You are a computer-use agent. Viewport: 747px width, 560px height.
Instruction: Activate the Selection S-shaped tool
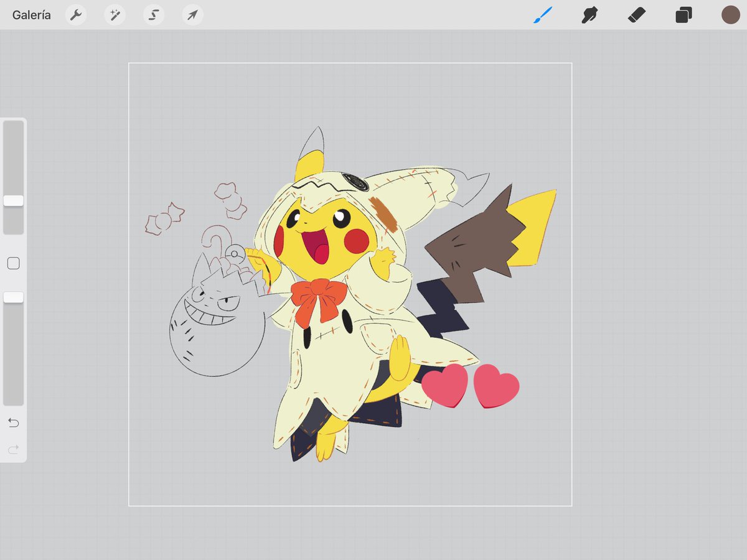pos(154,15)
